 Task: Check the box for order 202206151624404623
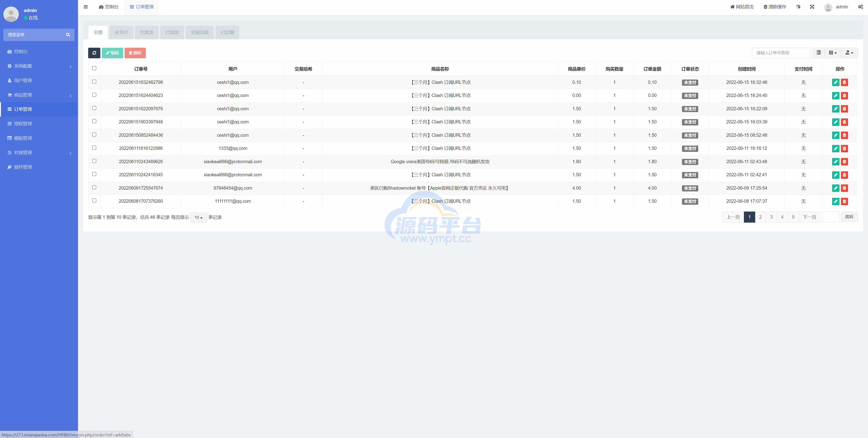pyautogui.click(x=94, y=95)
